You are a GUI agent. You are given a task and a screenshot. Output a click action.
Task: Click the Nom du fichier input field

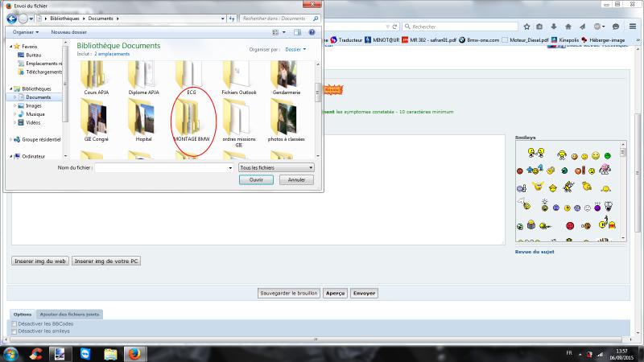163,167
